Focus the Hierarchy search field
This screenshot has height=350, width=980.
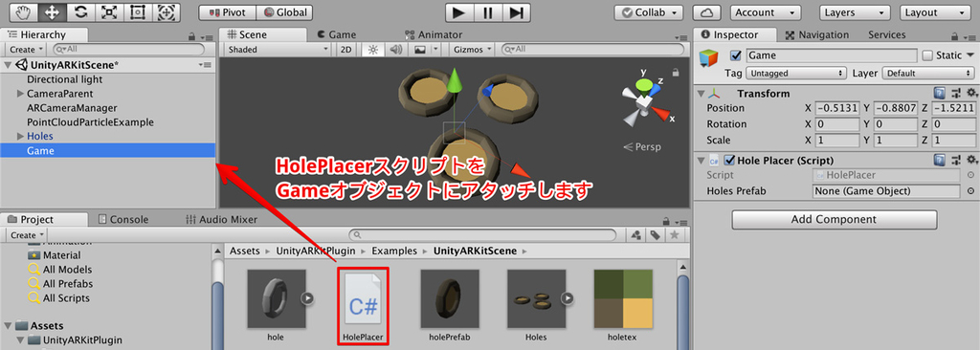pyautogui.click(x=129, y=49)
